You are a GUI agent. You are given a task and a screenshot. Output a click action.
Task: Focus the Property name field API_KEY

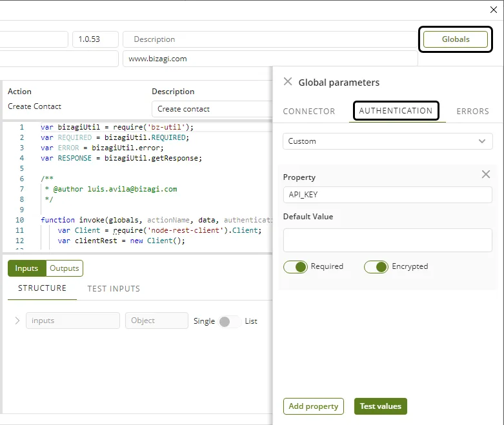point(388,195)
